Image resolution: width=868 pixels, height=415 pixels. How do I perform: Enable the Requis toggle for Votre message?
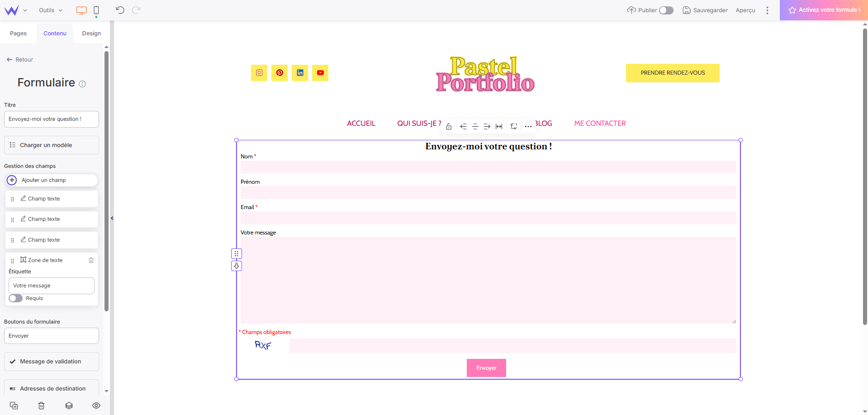pyautogui.click(x=15, y=298)
